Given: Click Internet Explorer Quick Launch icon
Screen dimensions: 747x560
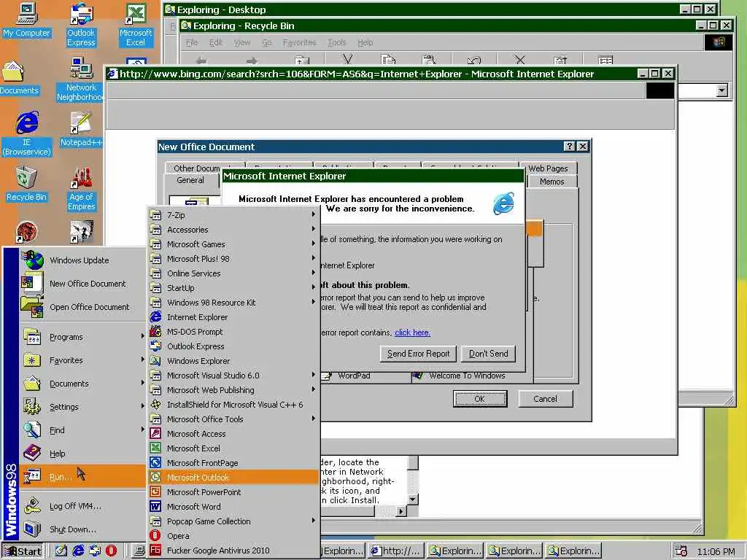Looking at the screenshot, I should (x=78, y=551).
